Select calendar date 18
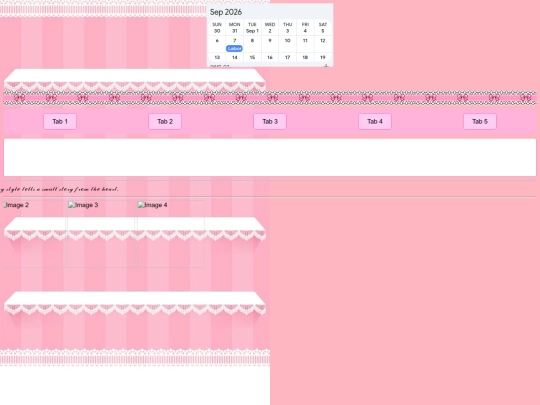This screenshot has height=405, width=540. pos(305,58)
